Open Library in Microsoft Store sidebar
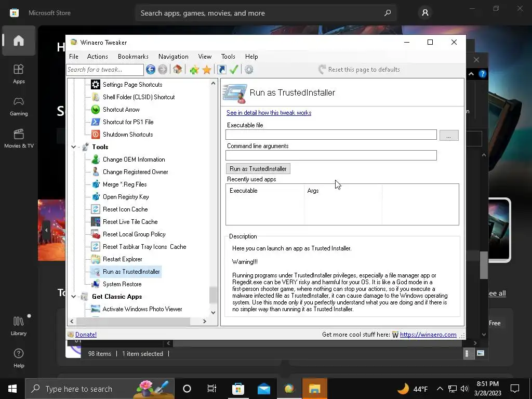 coord(19,326)
